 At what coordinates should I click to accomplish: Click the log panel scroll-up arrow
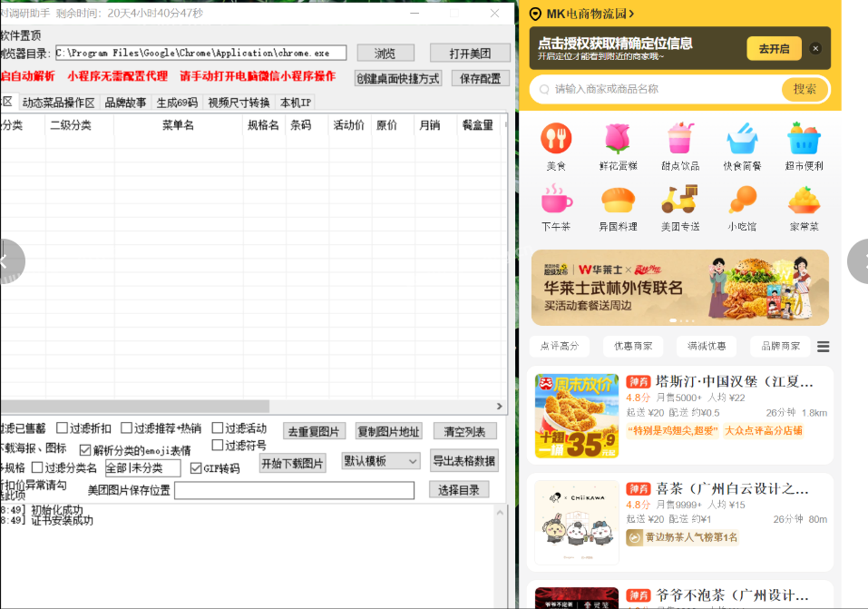tap(500, 513)
